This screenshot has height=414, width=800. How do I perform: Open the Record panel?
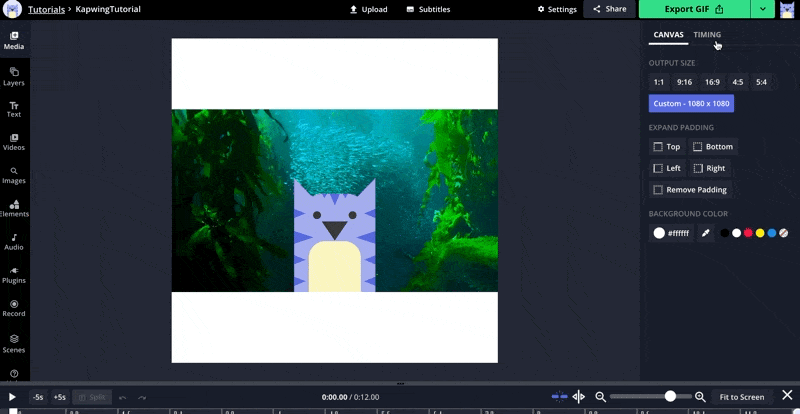point(14,308)
